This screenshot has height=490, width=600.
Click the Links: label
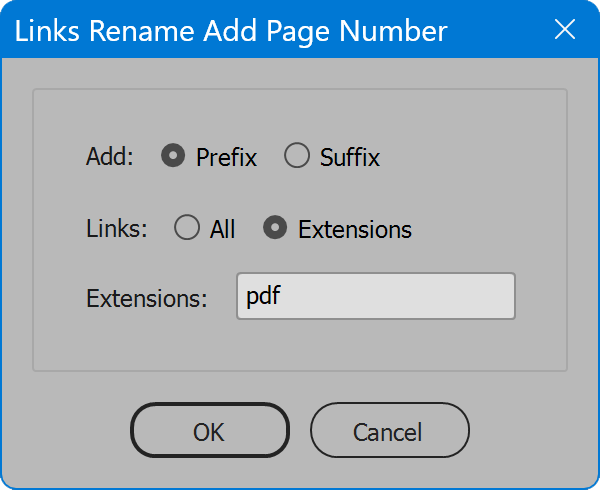[117, 228]
